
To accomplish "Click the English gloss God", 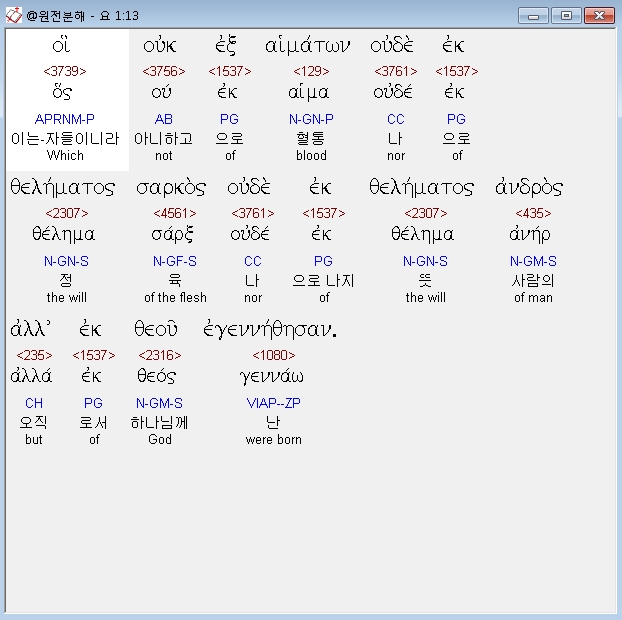I will (160, 440).
